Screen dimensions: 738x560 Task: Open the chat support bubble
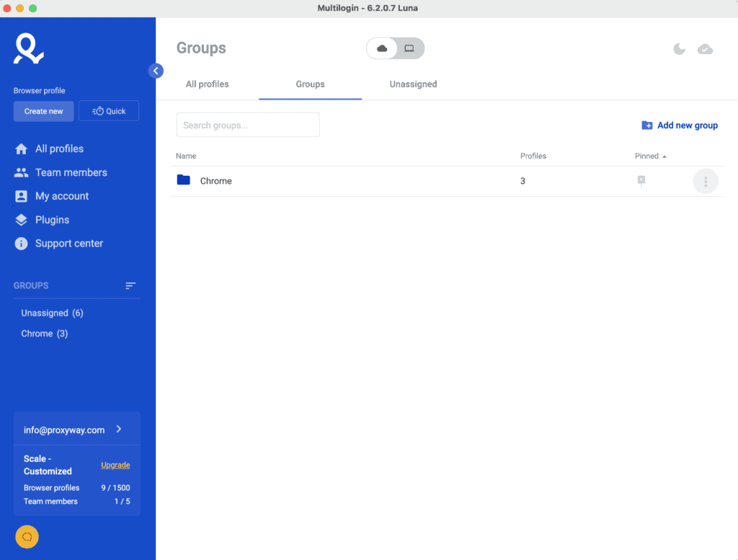point(27,536)
